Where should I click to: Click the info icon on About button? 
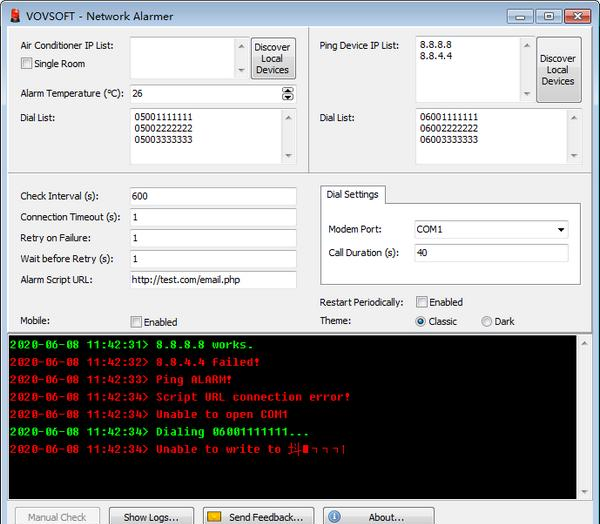[x=333, y=517]
